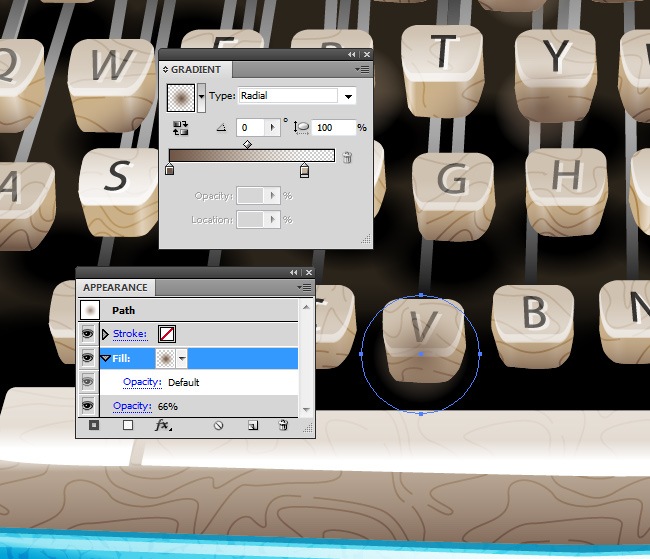Open the Appearance panel options menu
The image size is (650, 559).
tap(304, 287)
